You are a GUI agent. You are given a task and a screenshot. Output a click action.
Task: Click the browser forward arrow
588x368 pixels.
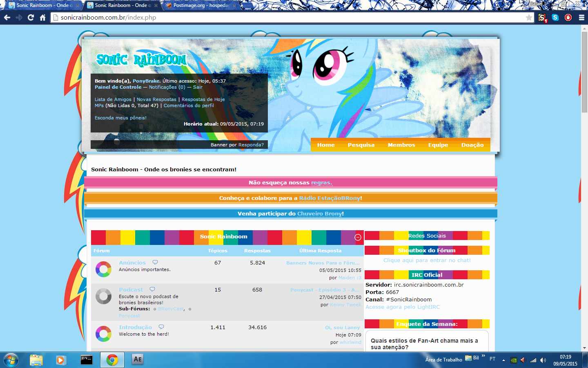pyautogui.click(x=19, y=18)
